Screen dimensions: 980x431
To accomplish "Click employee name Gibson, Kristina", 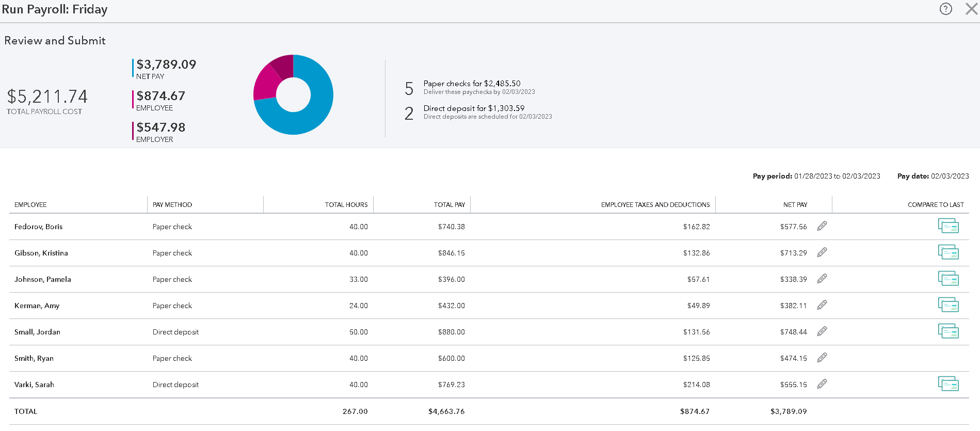I will tap(41, 253).
